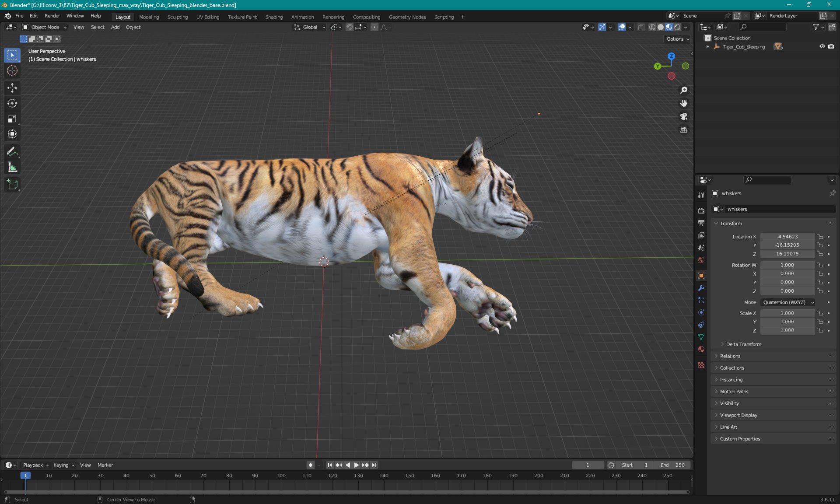This screenshot has width=840, height=504.
Task: Open the File menu
Action: pos(19,16)
